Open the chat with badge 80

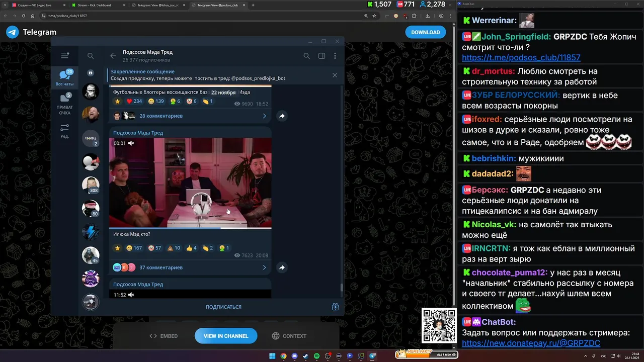click(x=91, y=208)
